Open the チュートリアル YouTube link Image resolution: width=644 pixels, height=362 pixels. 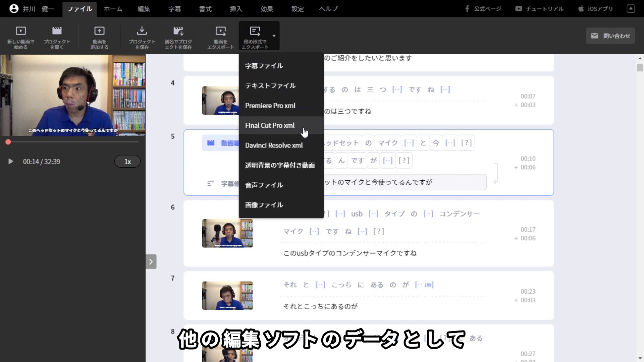[539, 9]
